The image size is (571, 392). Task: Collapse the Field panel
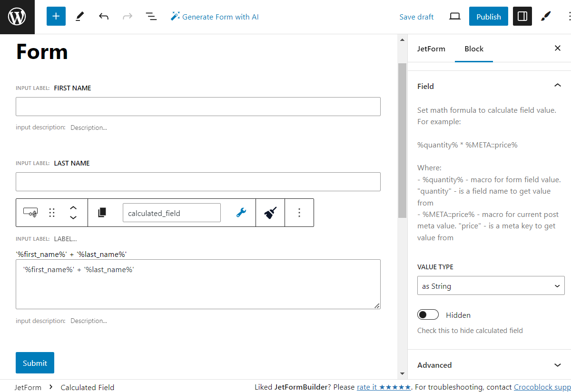click(557, 86)
